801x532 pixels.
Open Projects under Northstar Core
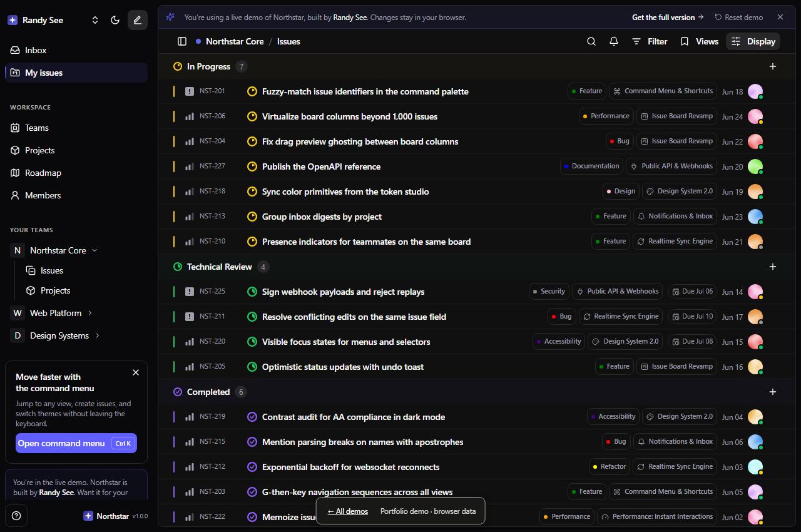point(84,290)
